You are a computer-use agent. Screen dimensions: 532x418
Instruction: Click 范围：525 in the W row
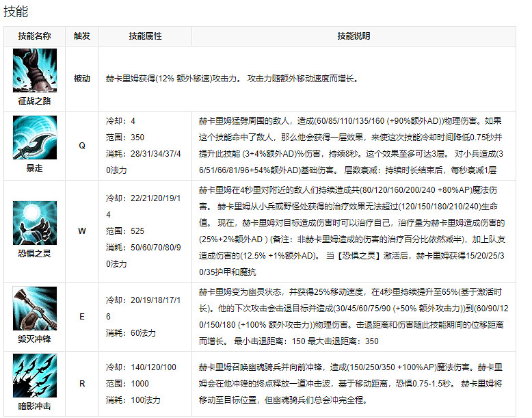pos(125,231)
